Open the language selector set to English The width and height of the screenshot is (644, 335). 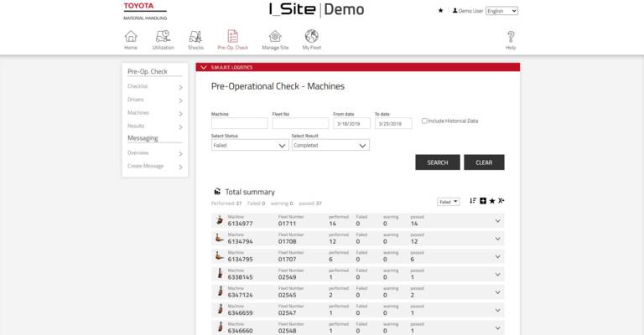tap(501, 11)
